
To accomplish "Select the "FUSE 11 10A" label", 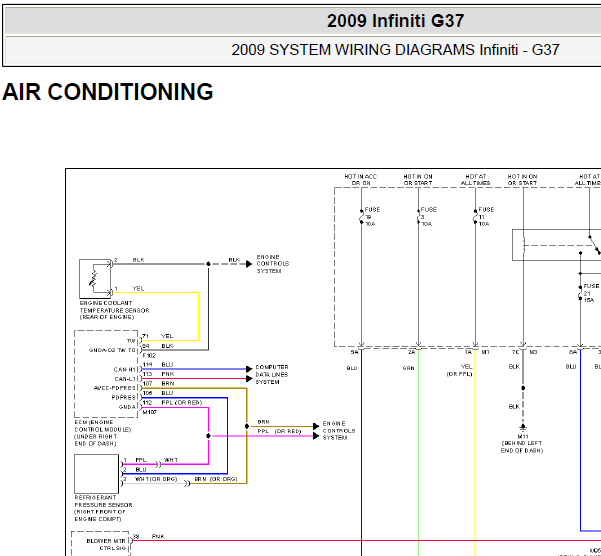I will (486, 216).
